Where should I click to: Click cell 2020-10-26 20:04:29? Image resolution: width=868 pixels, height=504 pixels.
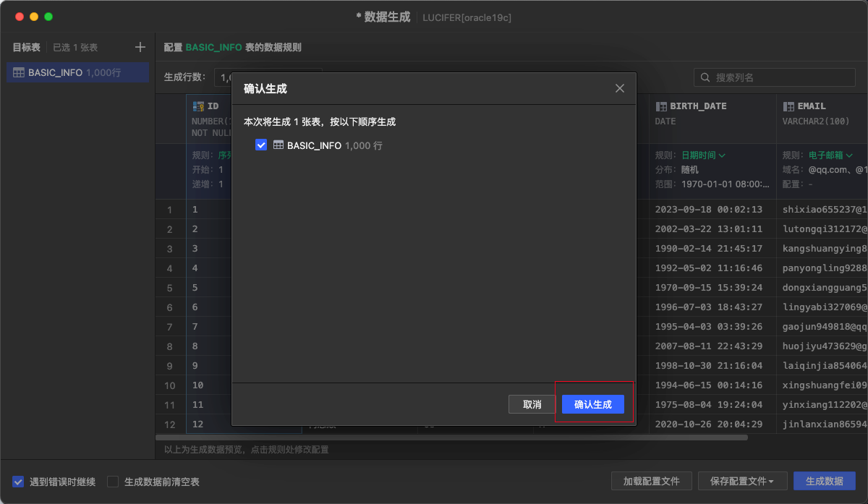coord(712,424)
